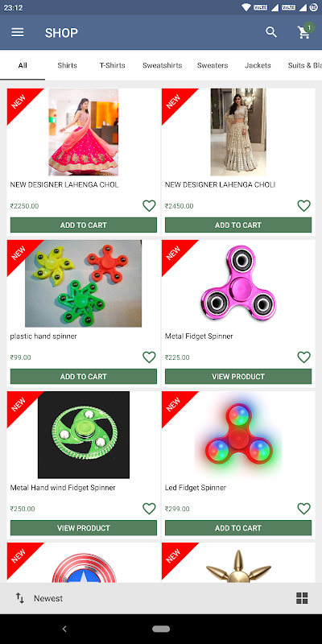This screenshot has width=322, height=644.
Task: Open the hamburger navigation menu
Action: coord(17,32)
